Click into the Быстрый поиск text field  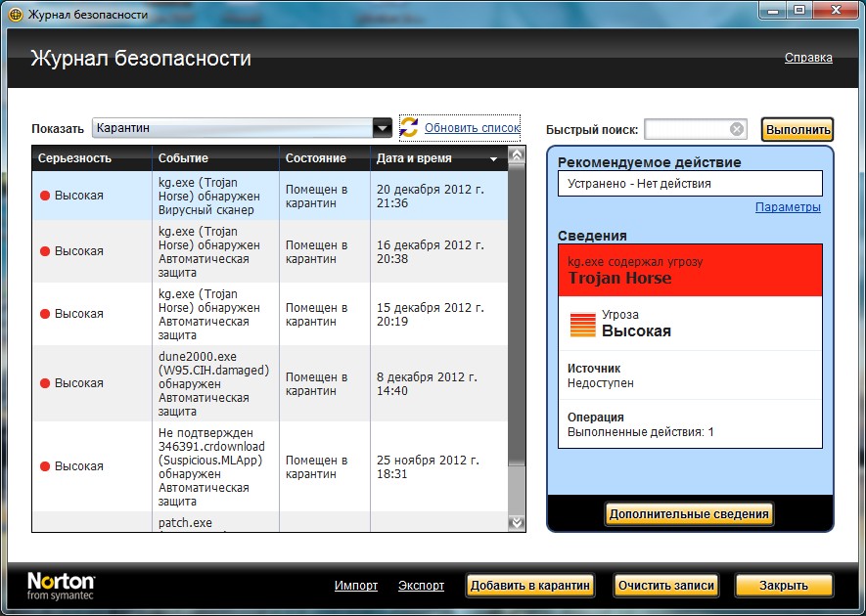pyautogui.click(x=685, y=129)
